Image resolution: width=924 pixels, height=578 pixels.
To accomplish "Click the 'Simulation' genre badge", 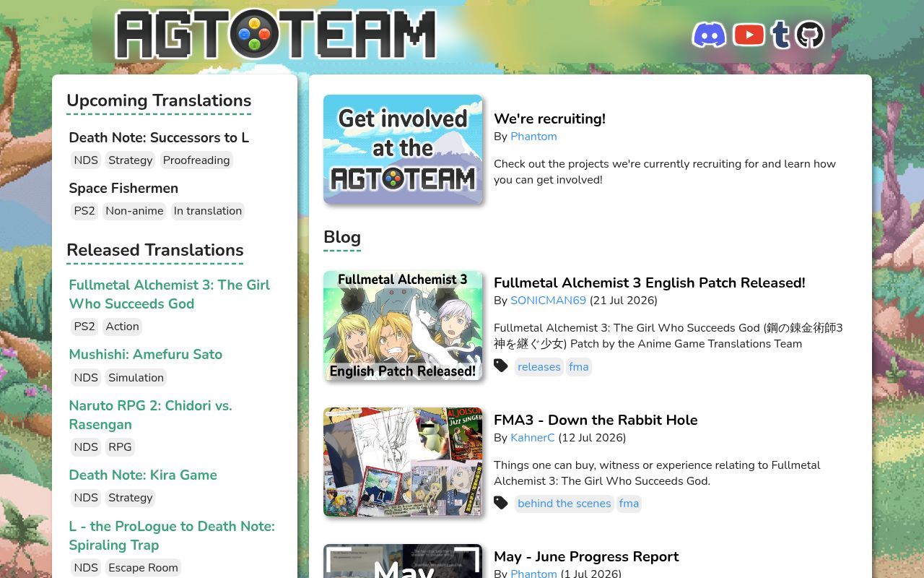I will (136, 378).
